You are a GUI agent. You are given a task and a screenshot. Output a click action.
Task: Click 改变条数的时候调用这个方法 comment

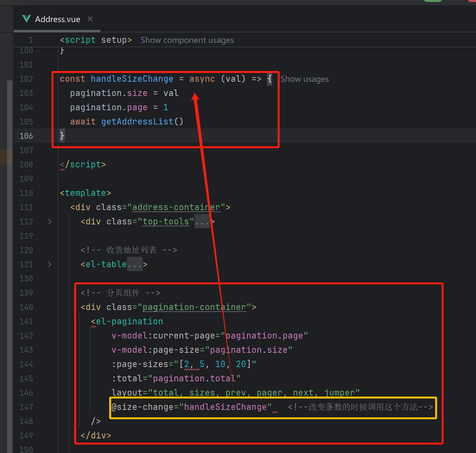361,407
